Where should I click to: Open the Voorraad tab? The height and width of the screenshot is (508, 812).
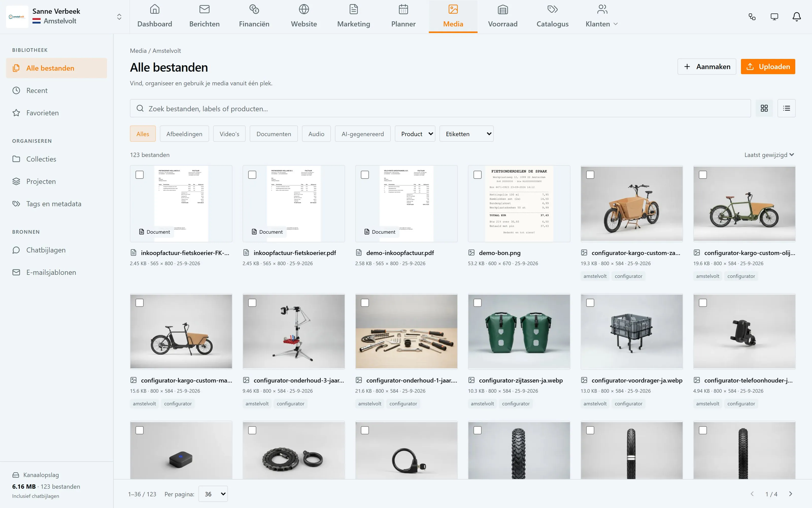(503, 17)
